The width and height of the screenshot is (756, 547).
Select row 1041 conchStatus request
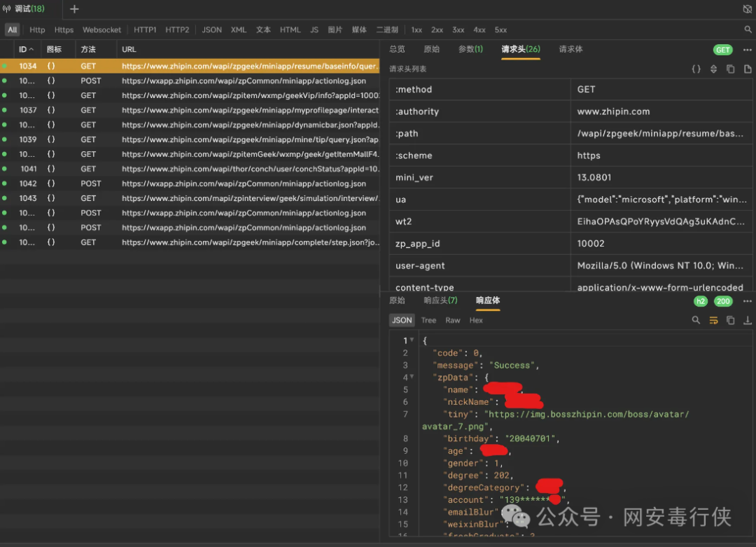click(x=190, y=169)
